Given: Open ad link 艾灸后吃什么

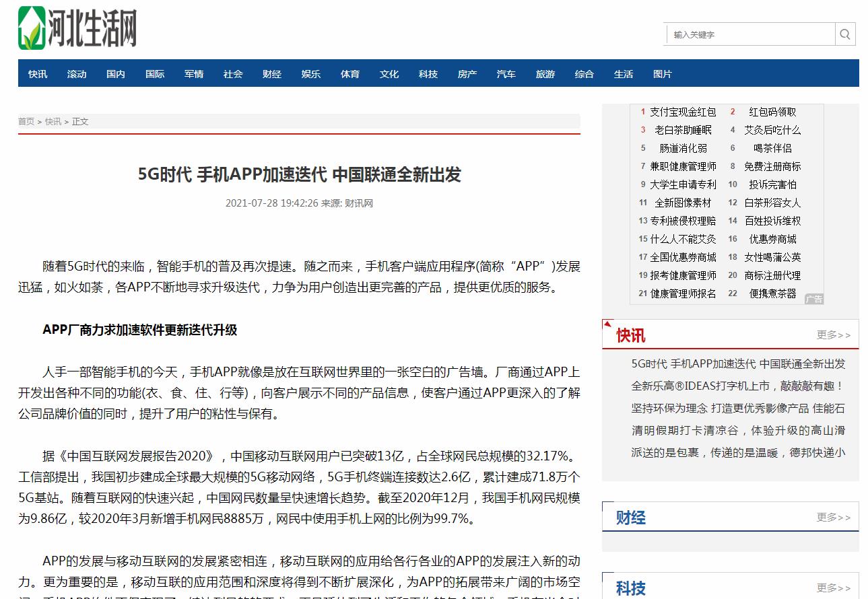Looking at the screenshot, I should [772, 130].
